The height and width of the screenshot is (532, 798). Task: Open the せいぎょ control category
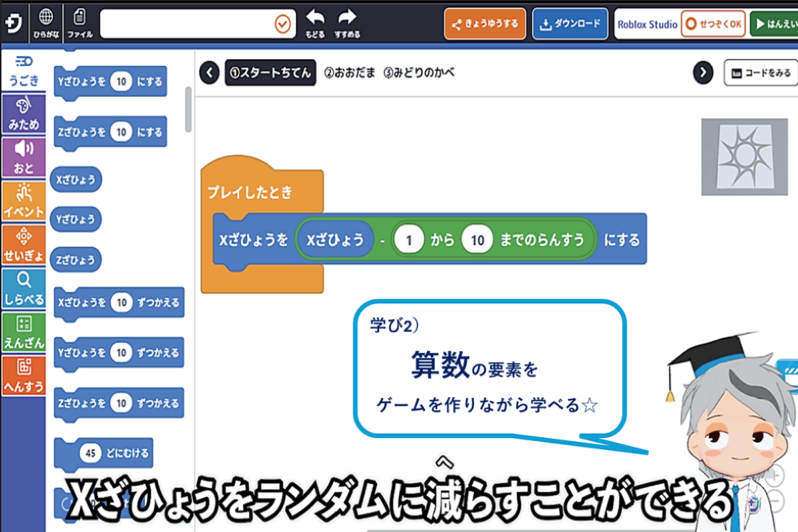pyautogui.click(x=24, y=245)
